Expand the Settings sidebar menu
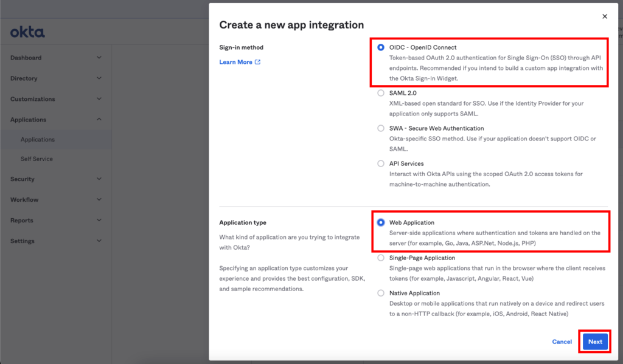This screenshot has height=364, width=623. 99,241
